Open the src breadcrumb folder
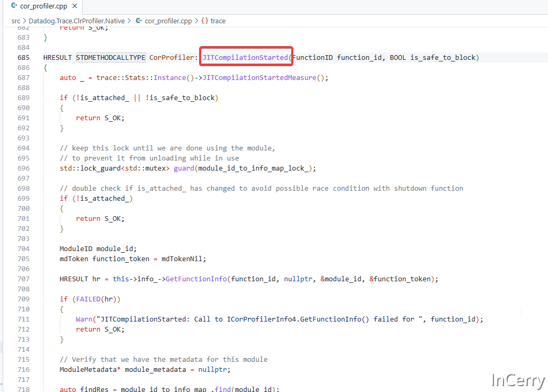Screen dimensions: 548x392 tap(16, 21)
